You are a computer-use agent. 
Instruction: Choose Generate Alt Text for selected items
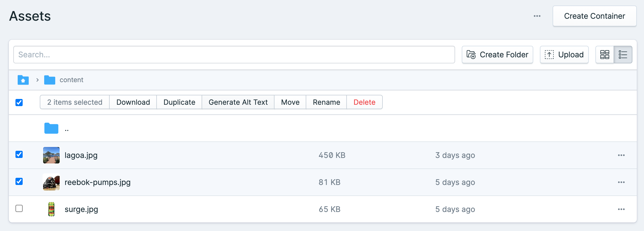(238, 102)
